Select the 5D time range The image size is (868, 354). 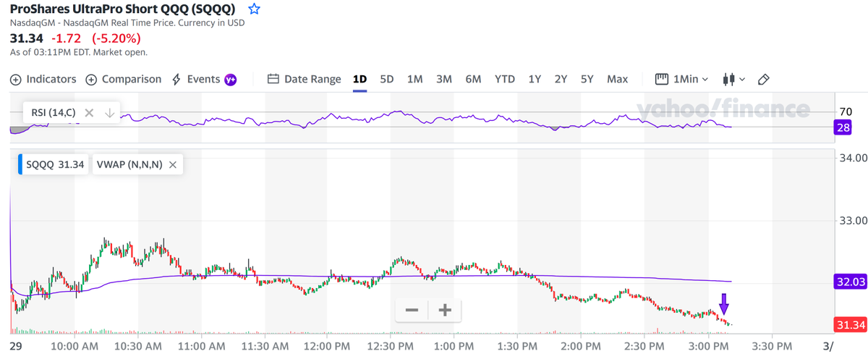[387, 79]
